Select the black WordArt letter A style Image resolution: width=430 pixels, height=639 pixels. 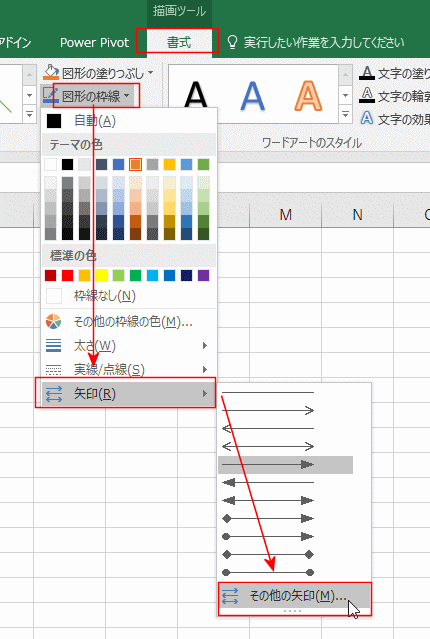(196, 96)
